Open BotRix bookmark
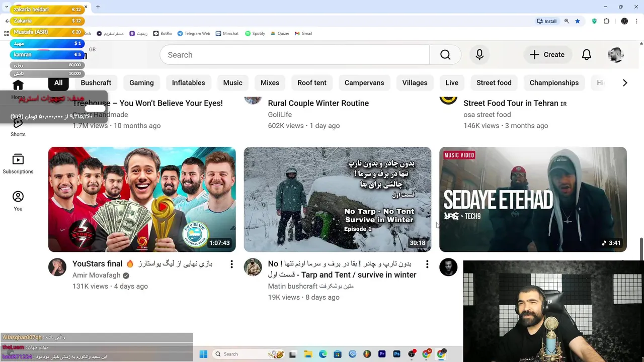Screen dimensions: 644x362 [x=163, y=34]
